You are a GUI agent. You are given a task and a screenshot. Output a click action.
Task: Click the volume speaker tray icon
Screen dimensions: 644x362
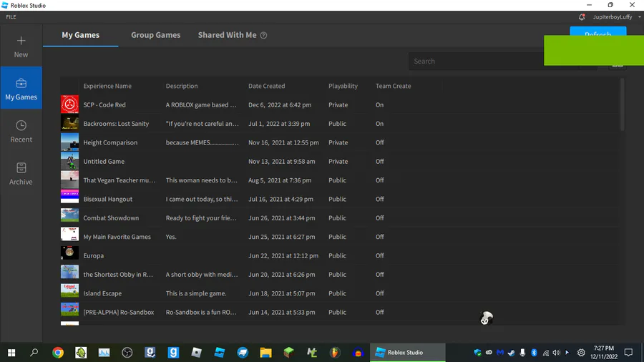click(557, 353)
